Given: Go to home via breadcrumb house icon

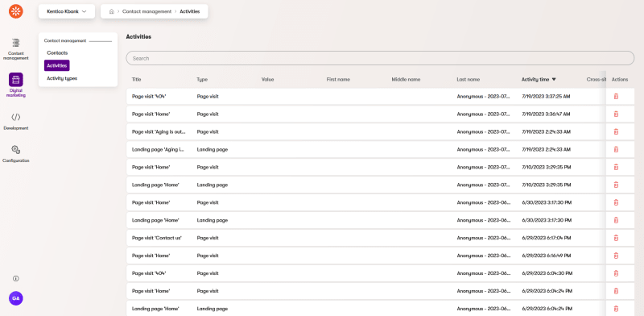Looking at the screenshot, I should 111,11.
